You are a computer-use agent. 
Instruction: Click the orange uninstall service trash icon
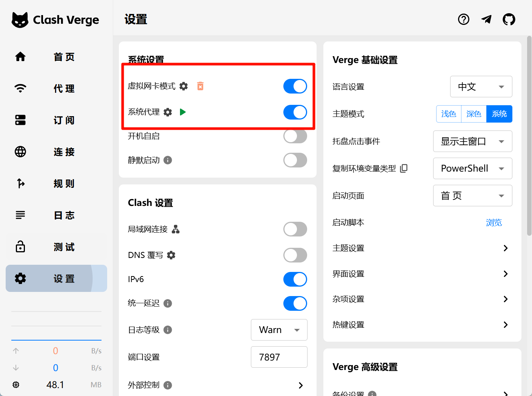(200, 86)
